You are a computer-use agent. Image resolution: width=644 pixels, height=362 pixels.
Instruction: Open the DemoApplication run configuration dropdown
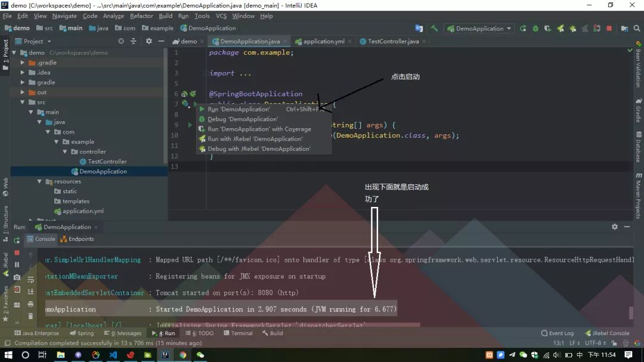pyautogui.click(x=479, y=29)
